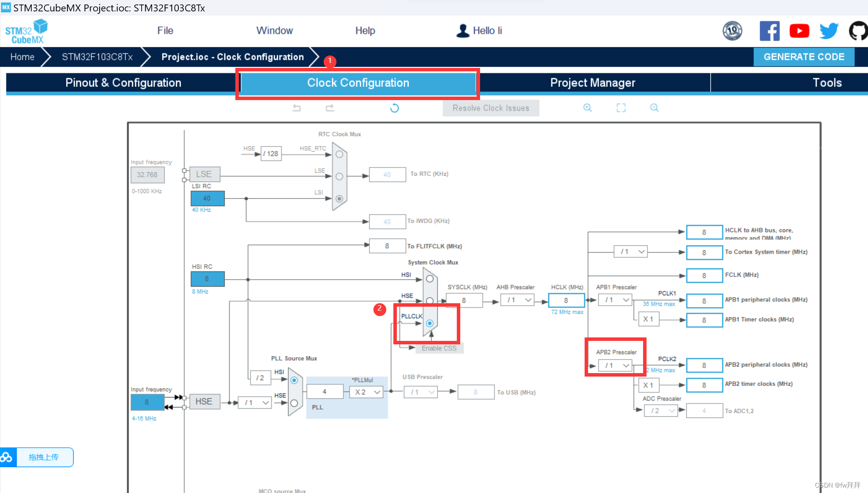Switch to Clock Configuration tab

[358, 83]
